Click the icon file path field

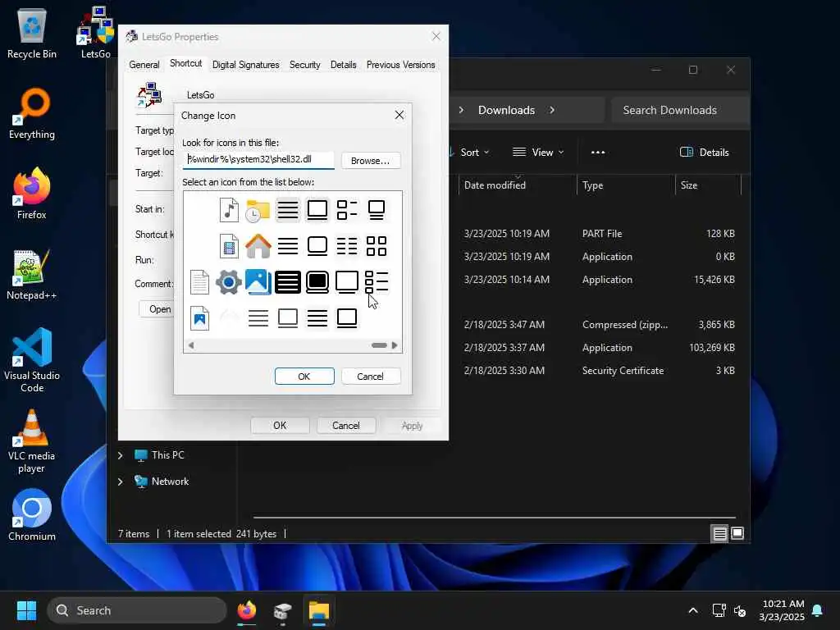(x=258, y=160)
